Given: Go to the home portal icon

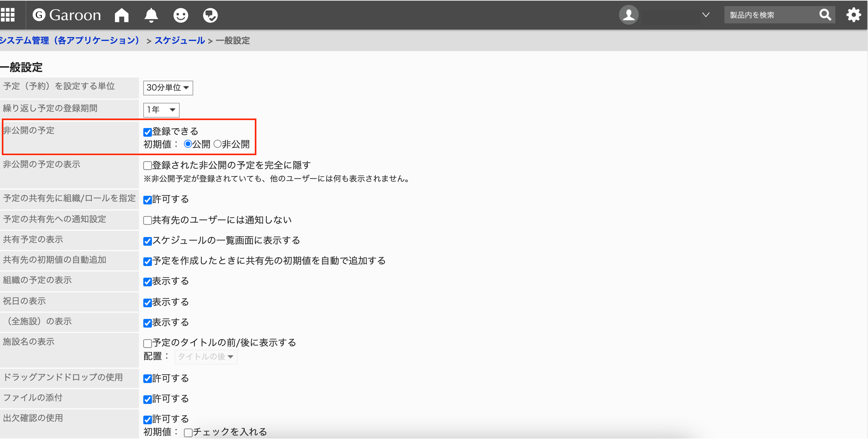Looking at the screenshot, I should click(121, 15).
